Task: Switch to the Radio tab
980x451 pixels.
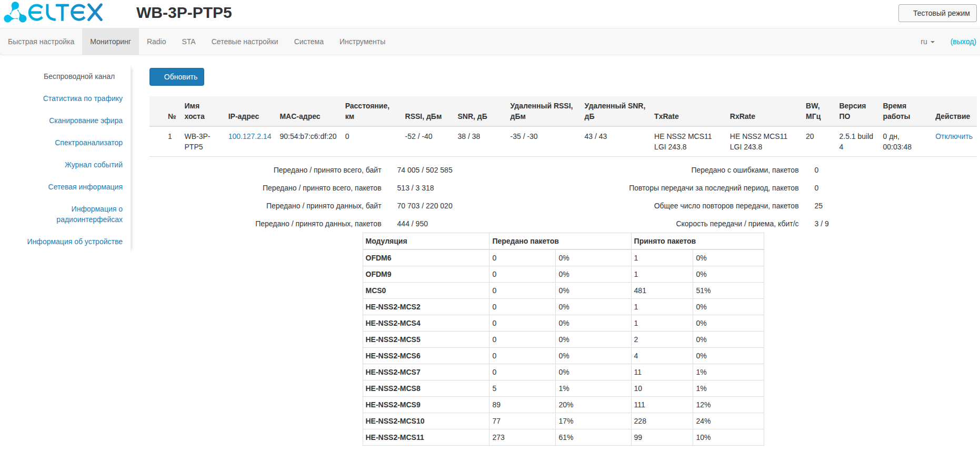Action: click(156, 42)
